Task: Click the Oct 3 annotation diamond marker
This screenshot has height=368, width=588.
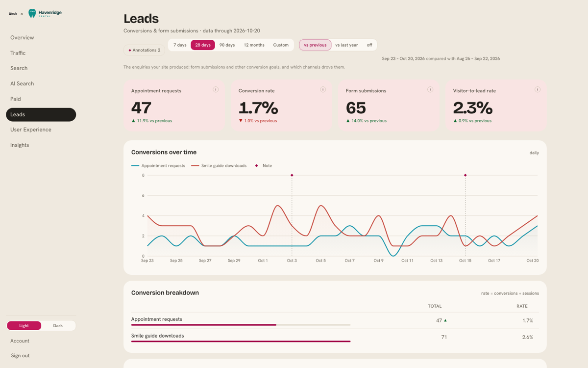Action: click(292, 175)
